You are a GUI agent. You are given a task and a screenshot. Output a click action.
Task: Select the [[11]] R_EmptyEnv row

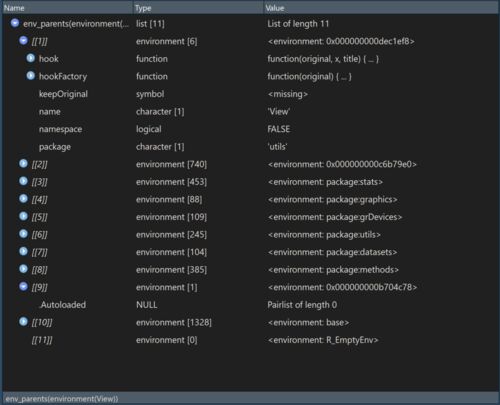point(250,340)
